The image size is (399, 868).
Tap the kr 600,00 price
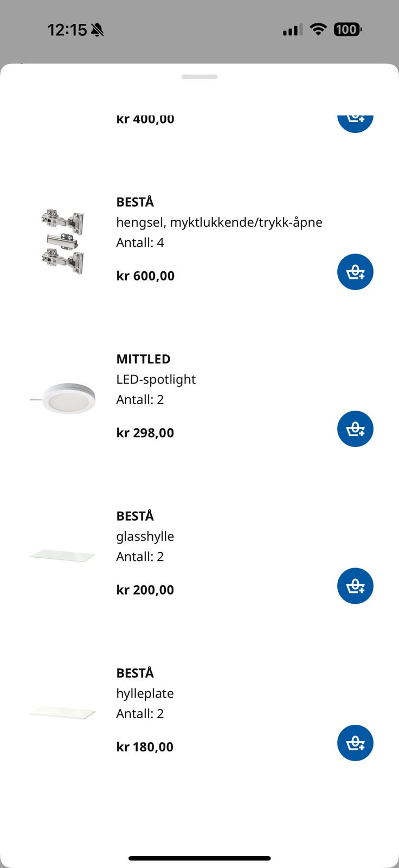(x=145, y=276)
